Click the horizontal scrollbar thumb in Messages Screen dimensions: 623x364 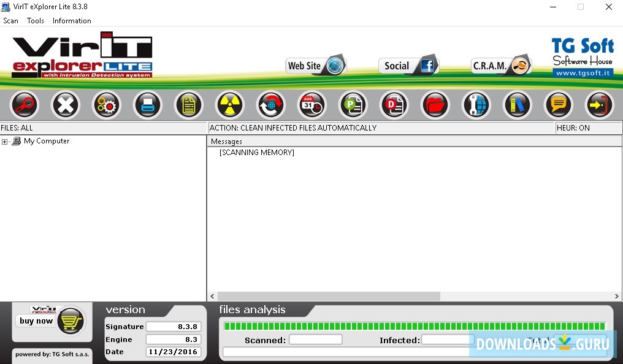tap(329, 296)
